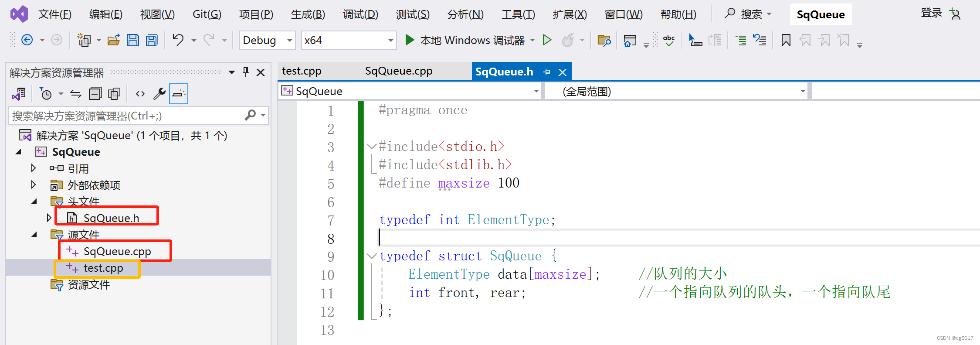Screen dimensions: 980x345
Task: Expand the 外部依赖项 node
Action: point(34,184)
